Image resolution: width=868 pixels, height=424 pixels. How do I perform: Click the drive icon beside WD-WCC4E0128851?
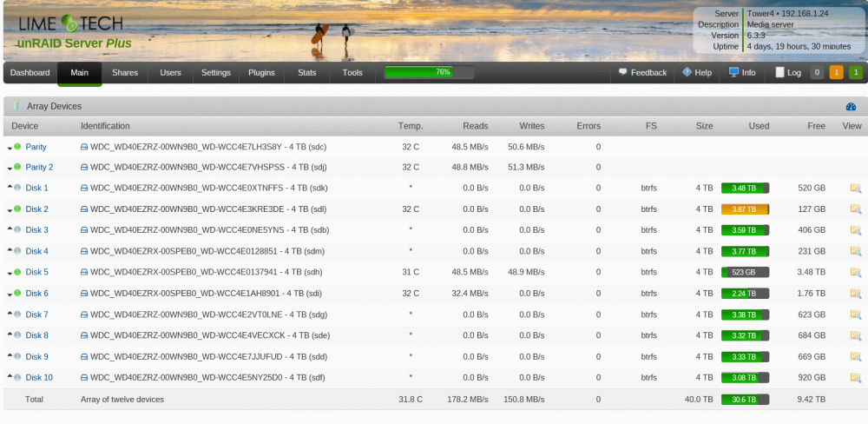click(x=84, y=251)
